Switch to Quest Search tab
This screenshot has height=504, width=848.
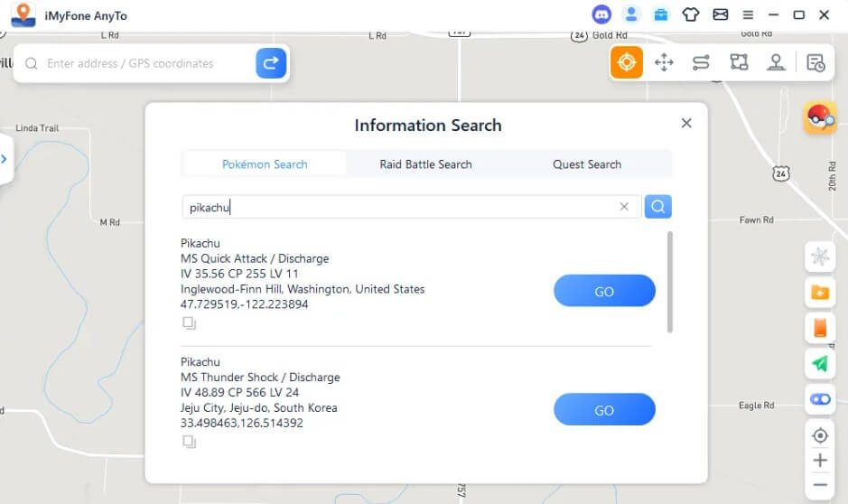[x=587, y=164]
